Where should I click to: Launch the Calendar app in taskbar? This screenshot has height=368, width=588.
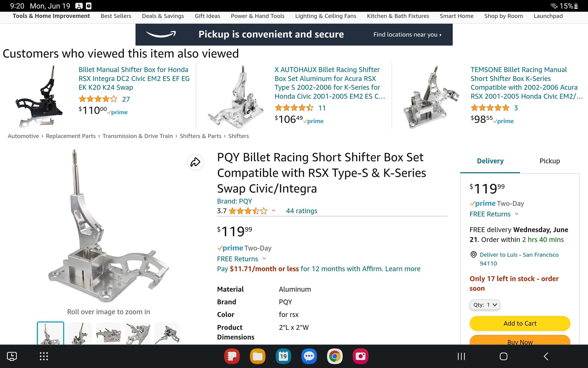tap(283, 357)
